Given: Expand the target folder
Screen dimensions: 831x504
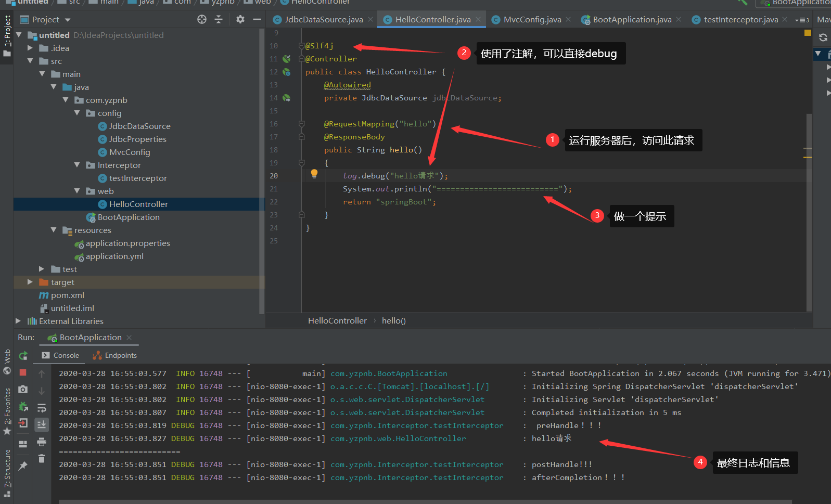Looking at the screenshot, I should point(30,282).
